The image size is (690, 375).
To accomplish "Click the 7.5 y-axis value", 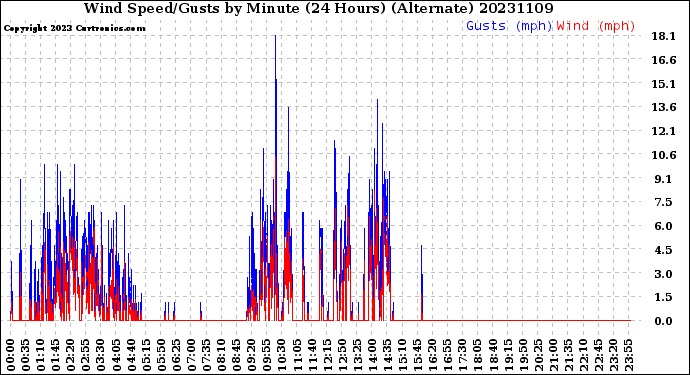I will [664, 202].
